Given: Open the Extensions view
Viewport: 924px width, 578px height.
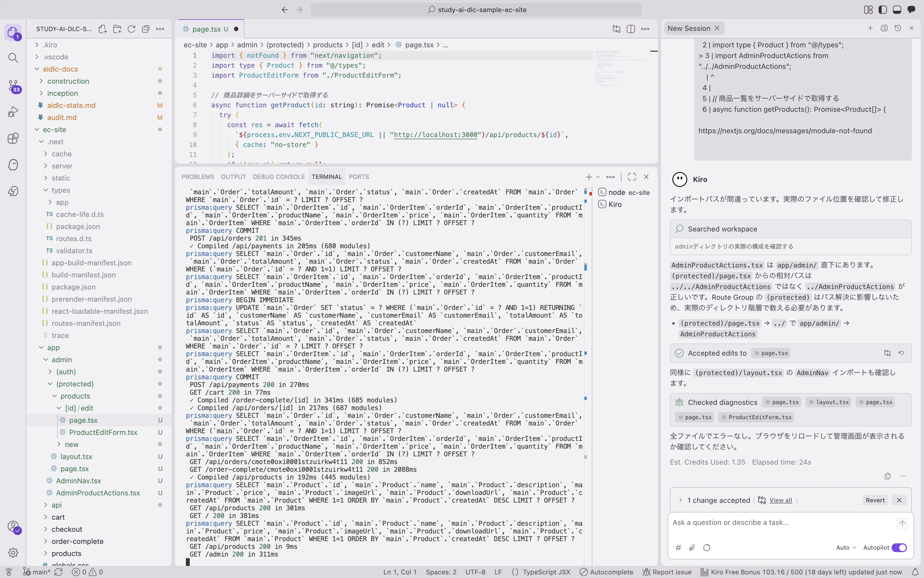Looking at the screenshot, I should (13, 138).
